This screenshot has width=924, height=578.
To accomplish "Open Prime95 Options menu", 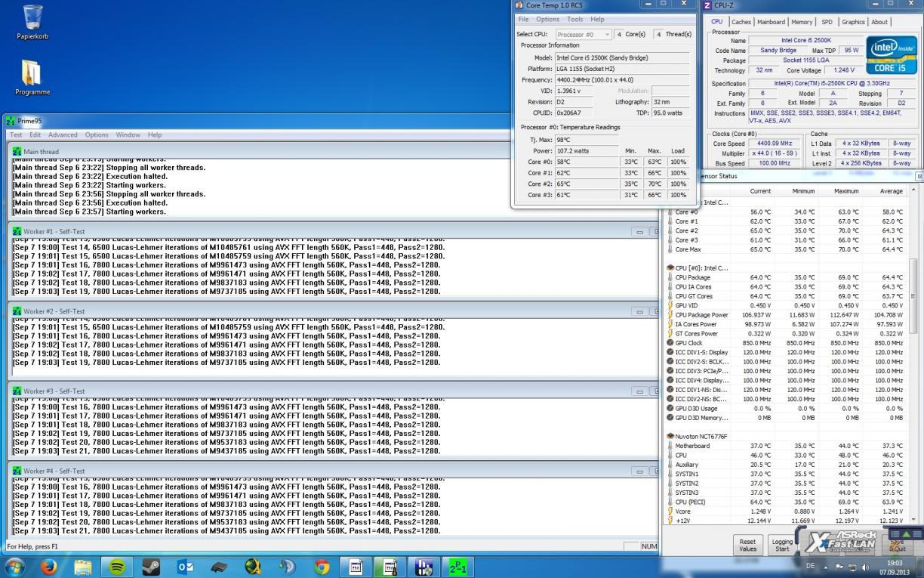I will pyautogui.click(x=97, y=134).
